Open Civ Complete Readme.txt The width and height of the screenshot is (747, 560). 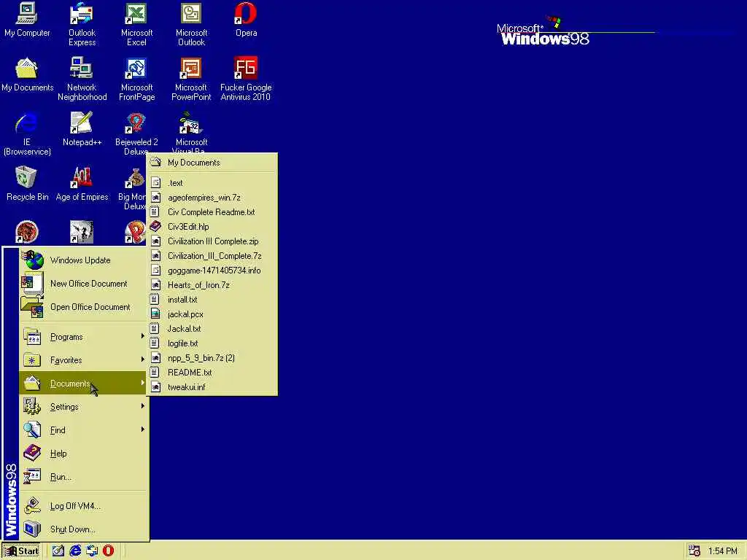212,212
